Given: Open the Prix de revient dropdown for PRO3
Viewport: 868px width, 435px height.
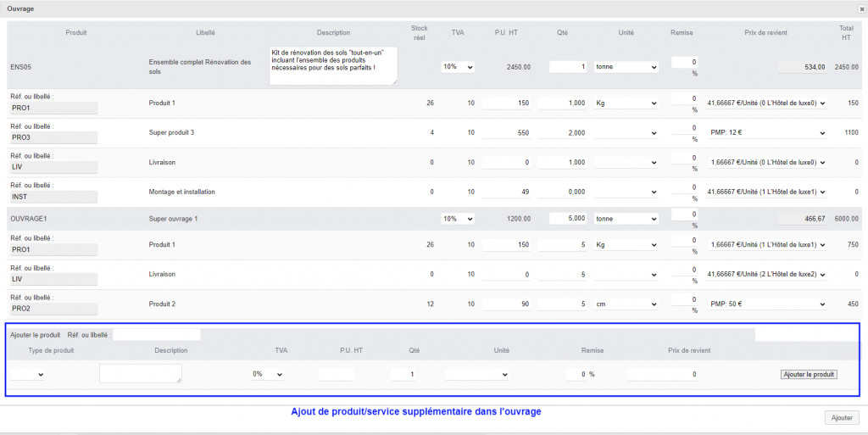Looking at the screenshot, I should click(767, 133).
